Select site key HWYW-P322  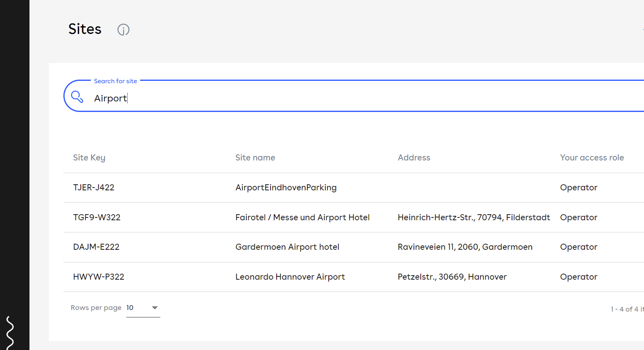(99, 277)
